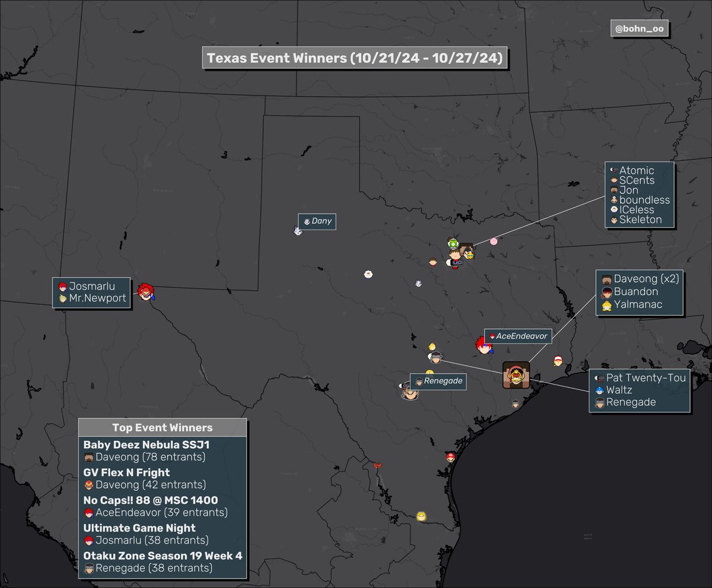The image size is (712, 588).
Task: Click the Snake icon beside Renegade (38 entrants)
Action: coord(90,568)
